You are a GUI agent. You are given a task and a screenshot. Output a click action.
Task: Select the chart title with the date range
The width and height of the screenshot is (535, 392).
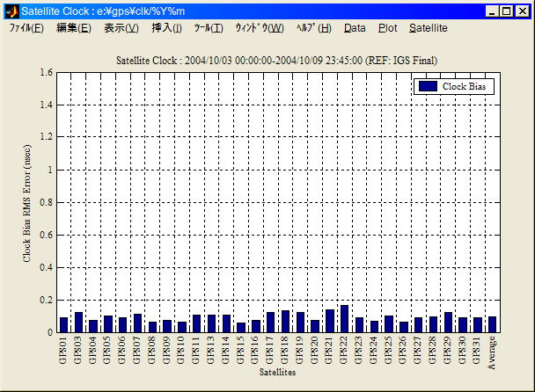point(277,60)
